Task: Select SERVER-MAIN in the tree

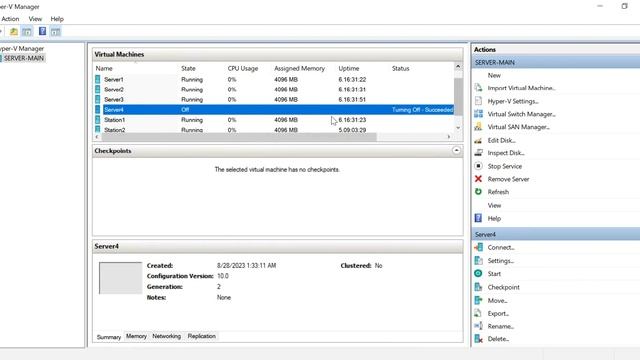Action: 24,58
